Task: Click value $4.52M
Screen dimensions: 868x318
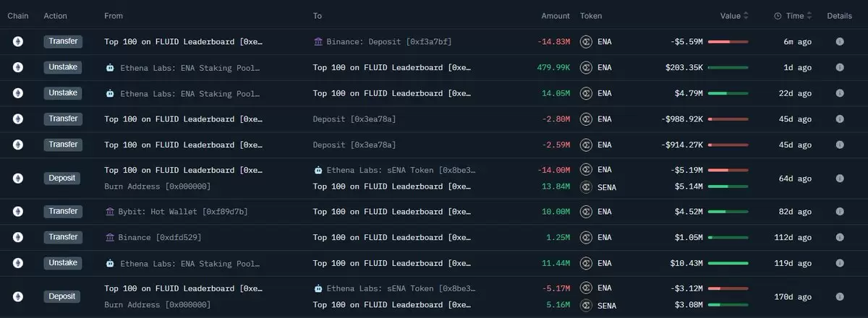Action: [x=688, y=212]
